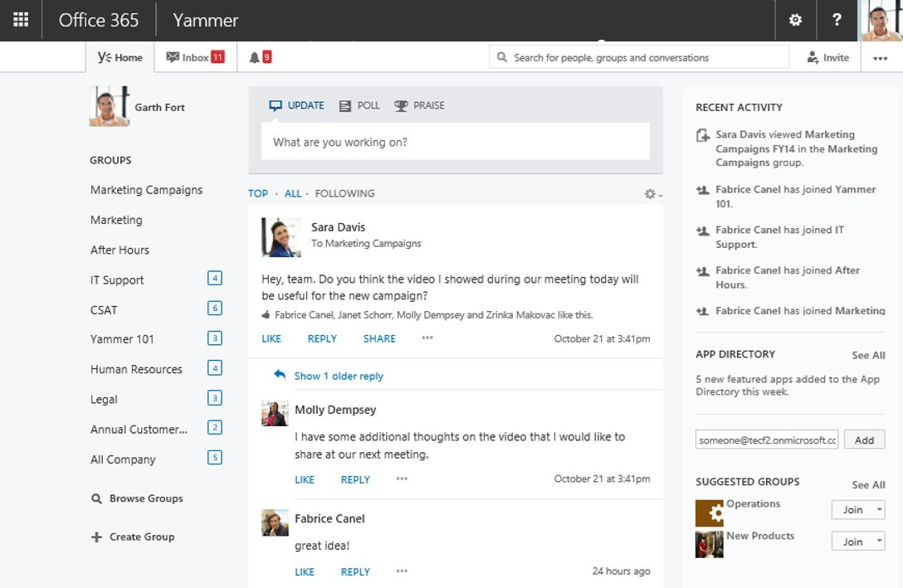Image resolution: width=903 pixels, height=588 pixels.
Task: Show 1 older reply in the thread
Action: pos(339,376)
